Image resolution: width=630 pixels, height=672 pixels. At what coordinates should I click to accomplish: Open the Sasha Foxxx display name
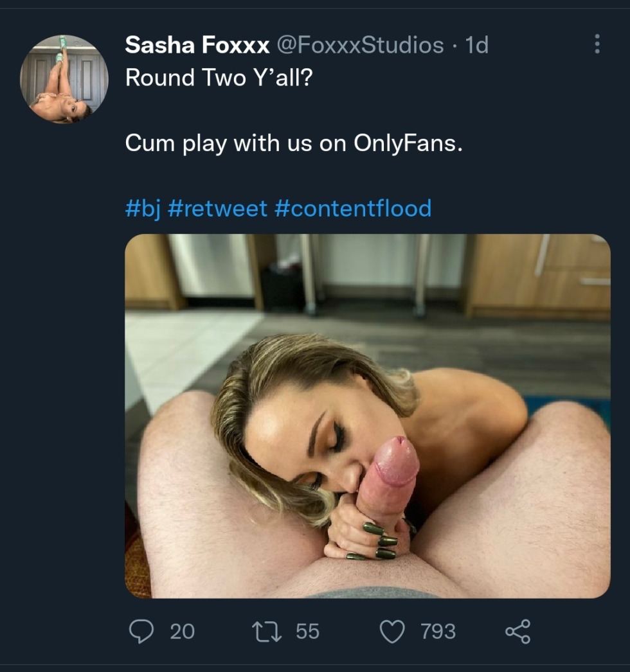point(197,45)
